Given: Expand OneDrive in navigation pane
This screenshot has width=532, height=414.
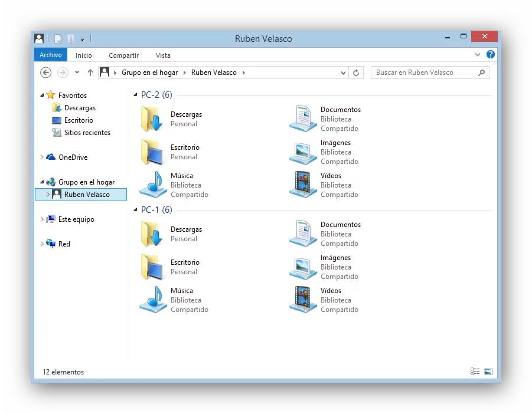Looking at the screenshot, I should tap(42, 157).
